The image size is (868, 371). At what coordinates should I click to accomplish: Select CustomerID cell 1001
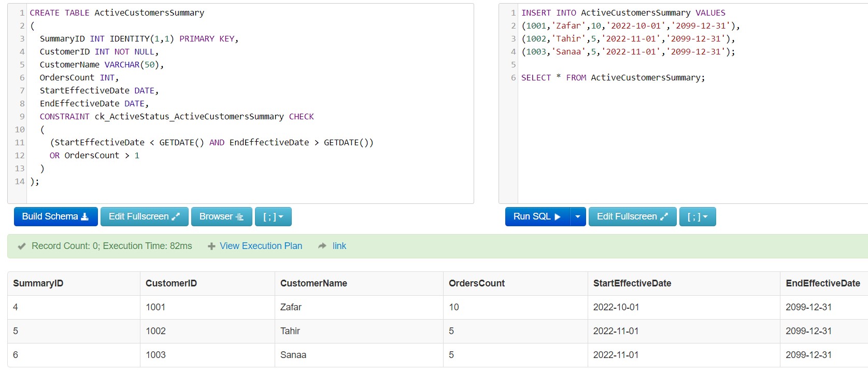tap(207, 307)
